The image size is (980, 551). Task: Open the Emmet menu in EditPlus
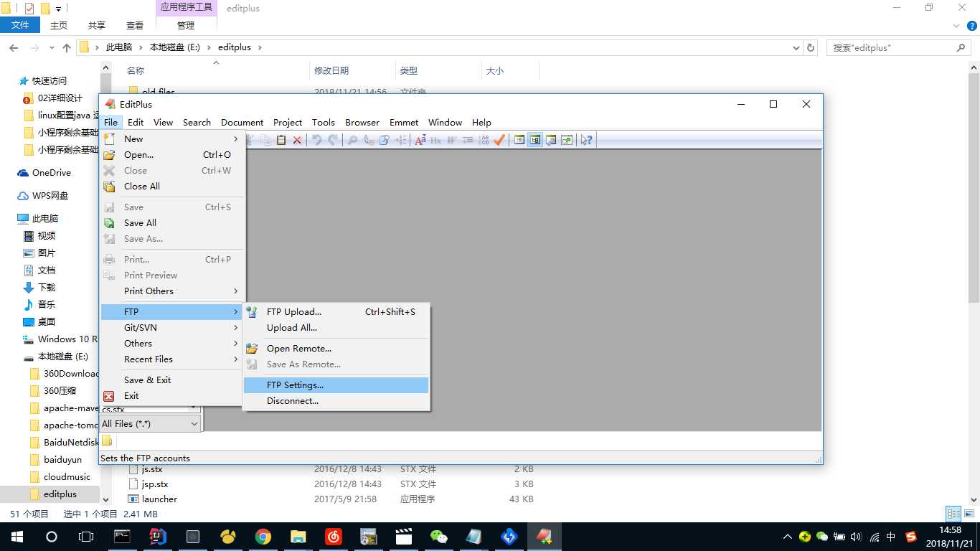[404, 122]
